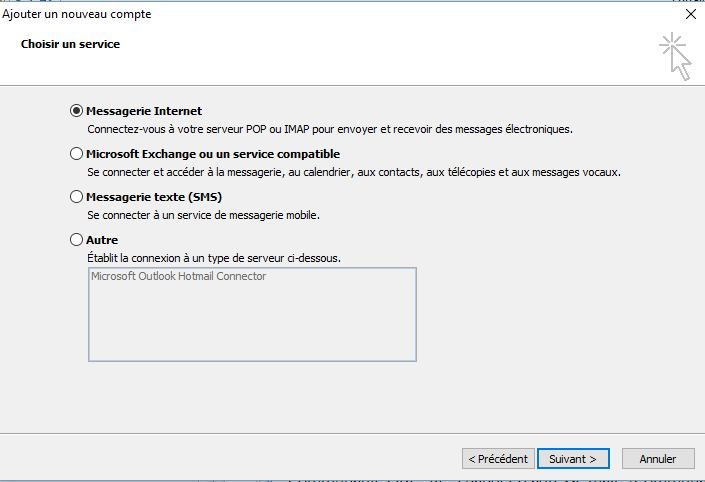This screenshot has width=705, height=482.
Task: Click the "Choisir un service" heading
Action: tap(70, 45)
